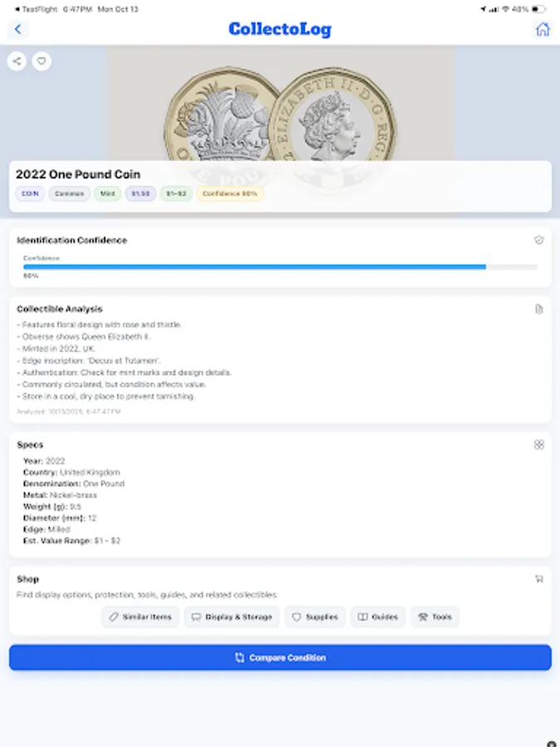
Task: Go back with the left chevron
Action: point(17,29)
